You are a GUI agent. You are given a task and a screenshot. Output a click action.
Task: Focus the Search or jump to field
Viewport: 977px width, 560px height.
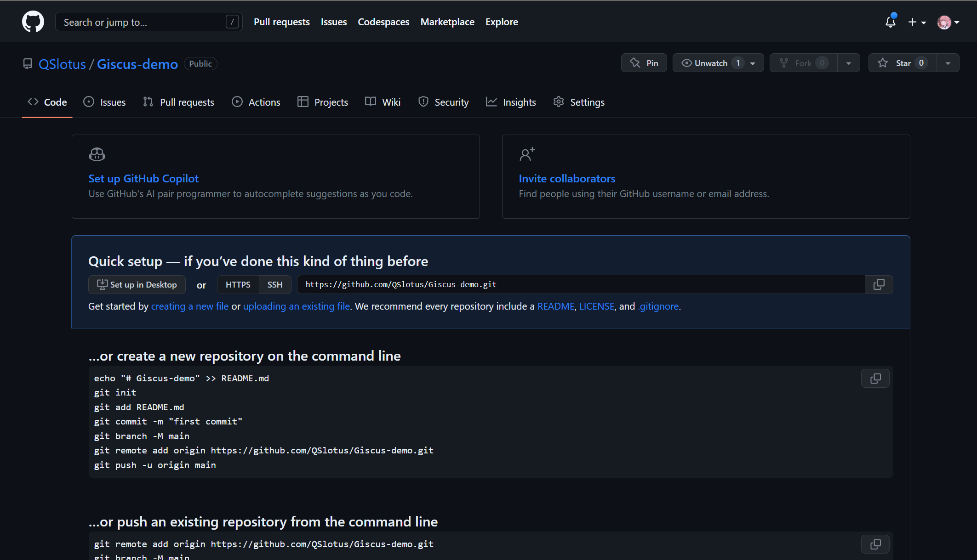[x=143, y=22]
